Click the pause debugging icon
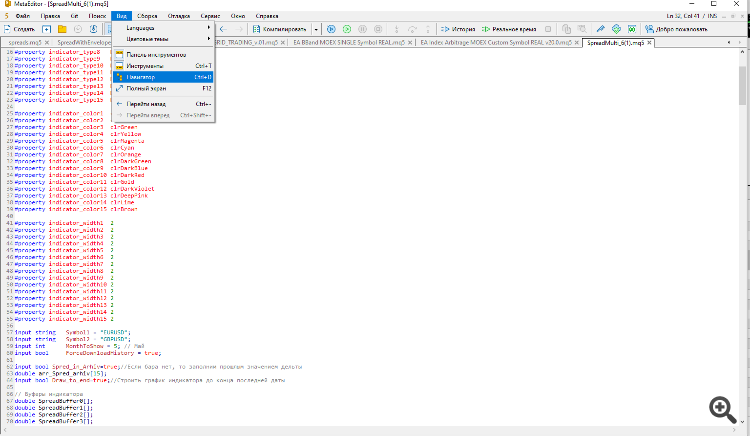 click(x=363, y=29)
